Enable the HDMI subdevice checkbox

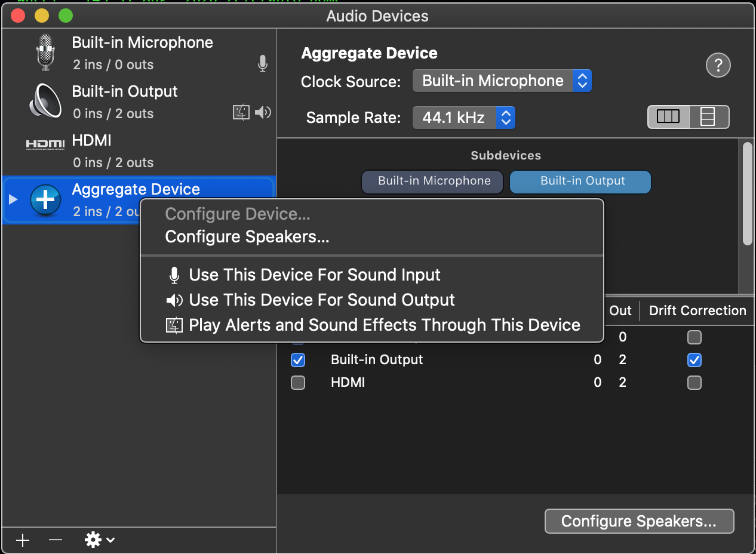[x=297, y=383]
